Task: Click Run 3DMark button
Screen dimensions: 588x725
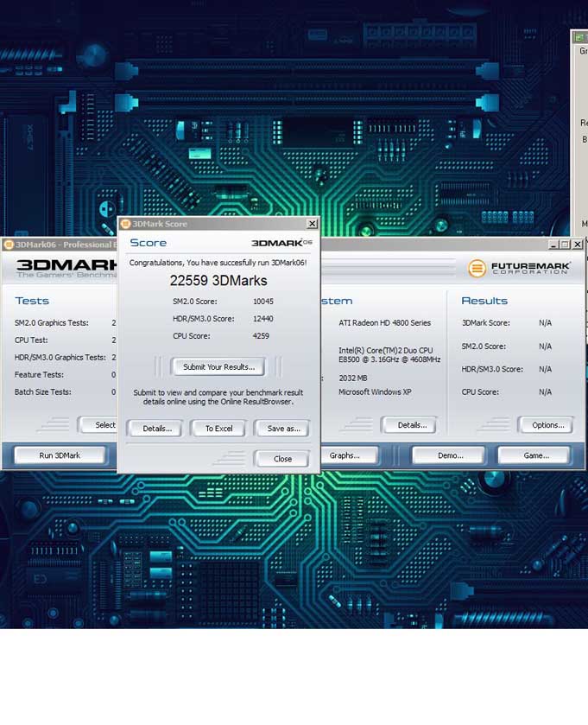Action: click(60, 455)
